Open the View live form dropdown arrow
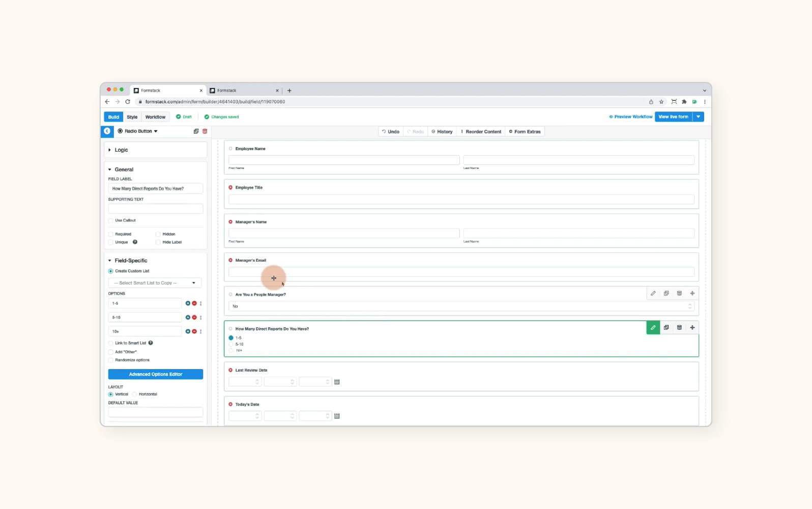Image resolution: width=812 pixels, height=509 pixels. (x=698, y=117)
